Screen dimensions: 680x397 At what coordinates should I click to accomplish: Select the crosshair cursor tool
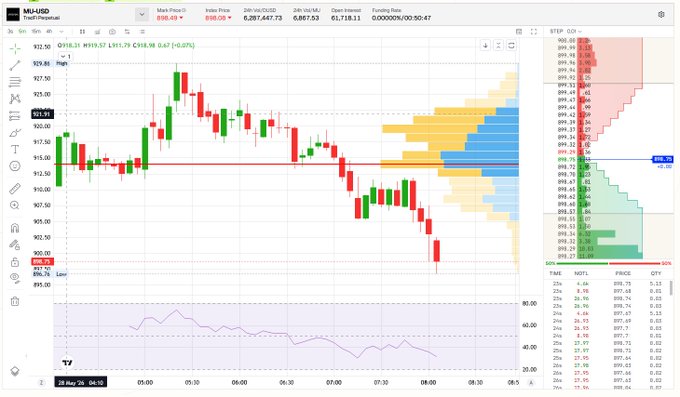tap(15, 49)
